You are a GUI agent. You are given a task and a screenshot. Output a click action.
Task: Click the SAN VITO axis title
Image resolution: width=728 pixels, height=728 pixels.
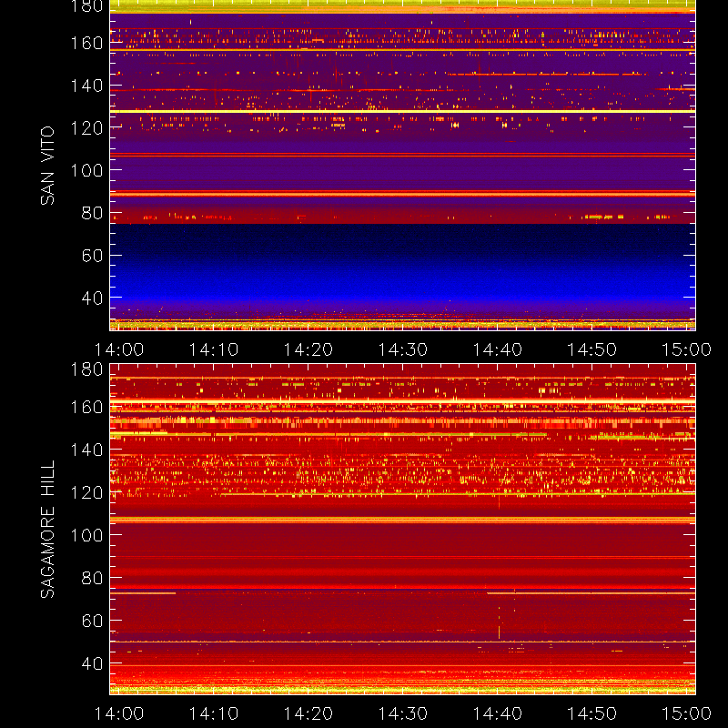[47, 166]
